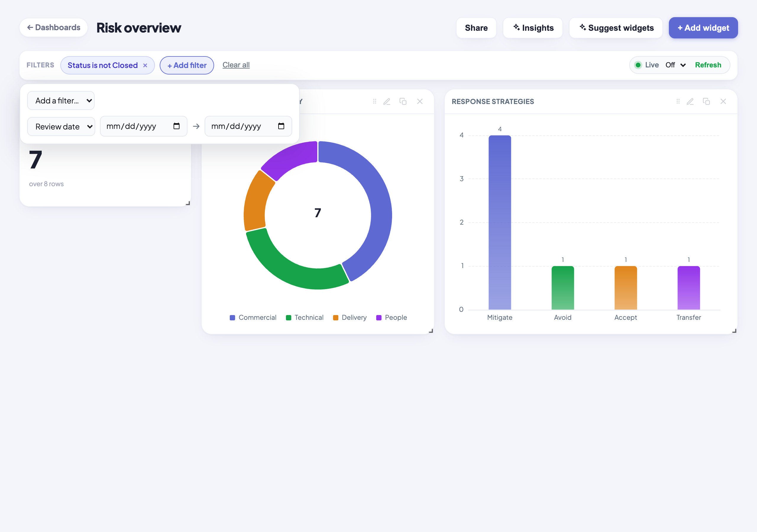The height and width of the screenshot is (532, 757).
Task: Click the end date input field
Action: [248, 126]
